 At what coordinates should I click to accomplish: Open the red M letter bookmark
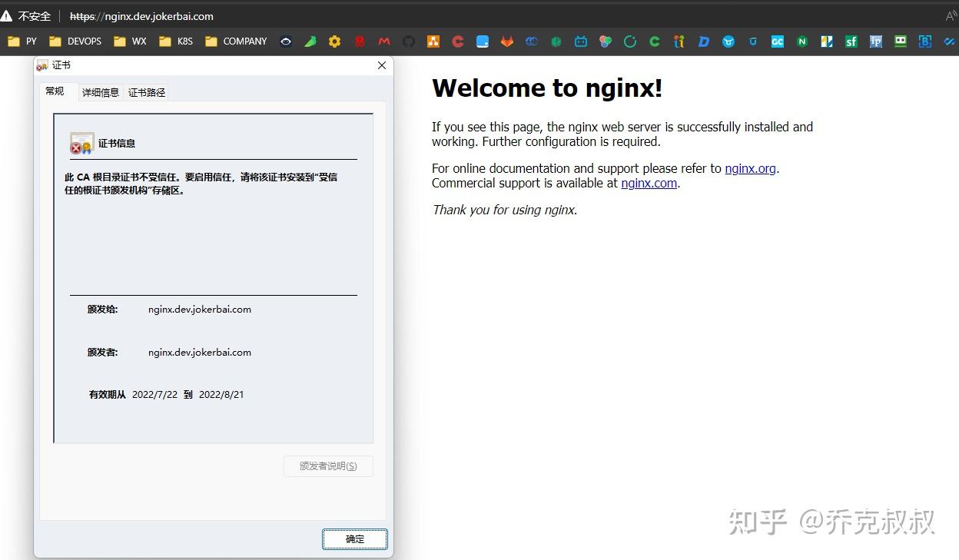[x=384, y=41]
